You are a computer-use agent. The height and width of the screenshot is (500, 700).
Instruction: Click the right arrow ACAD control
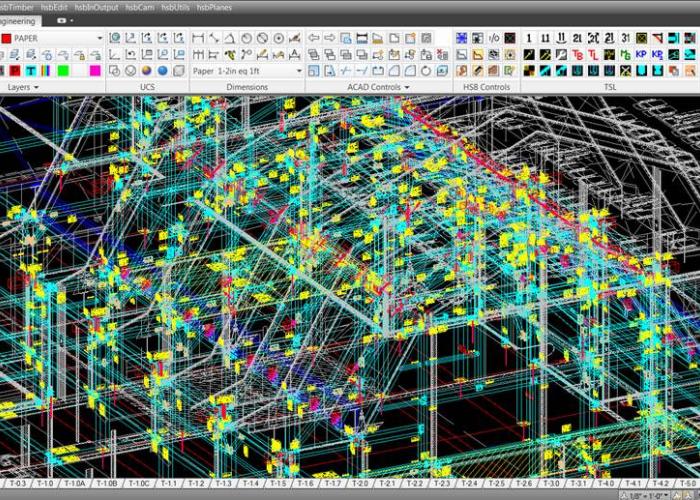coord(329,38)
